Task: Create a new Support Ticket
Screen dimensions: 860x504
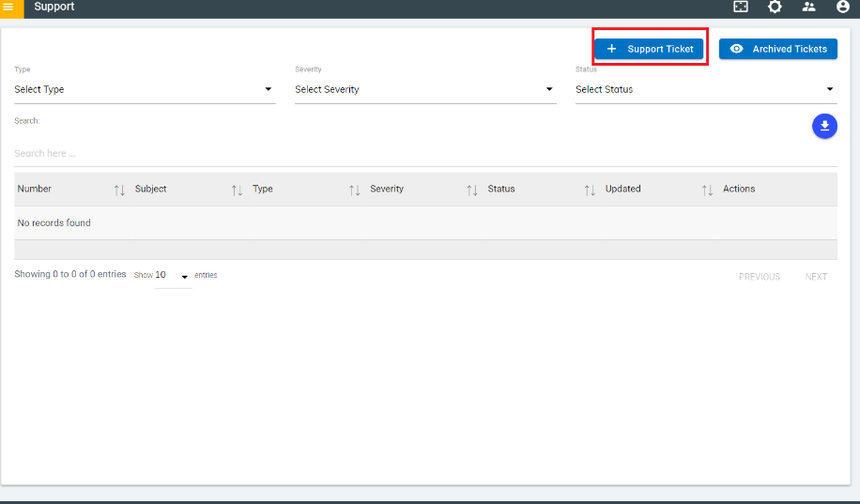Action: (649, 49)
